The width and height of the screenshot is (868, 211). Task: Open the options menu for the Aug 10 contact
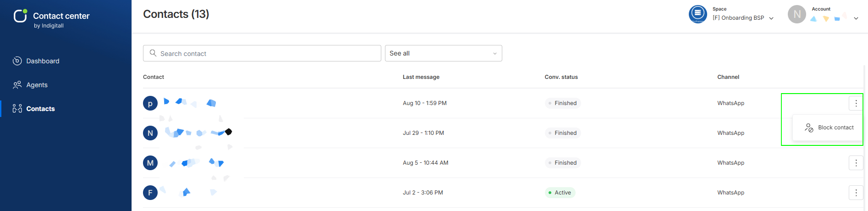(856, 103)
